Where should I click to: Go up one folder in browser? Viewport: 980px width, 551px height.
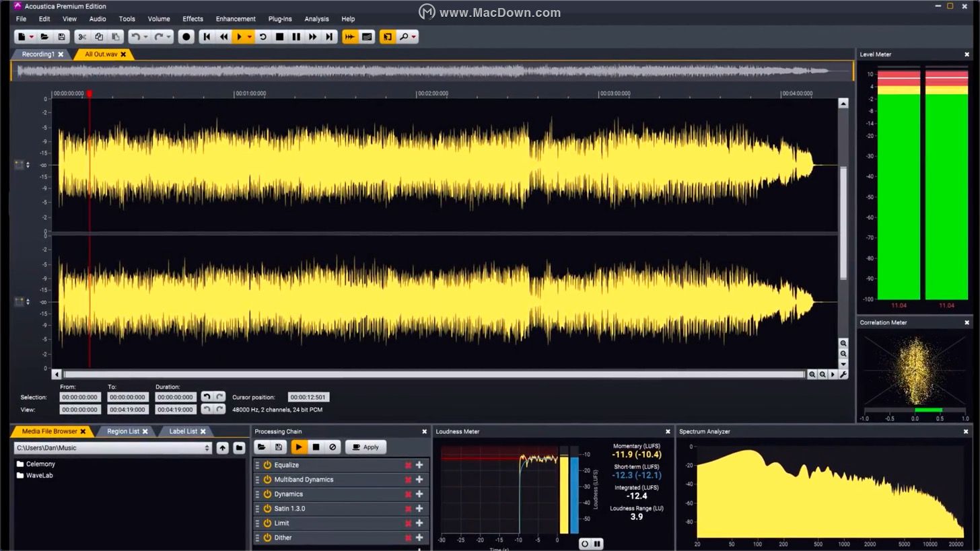click(222, 448)
